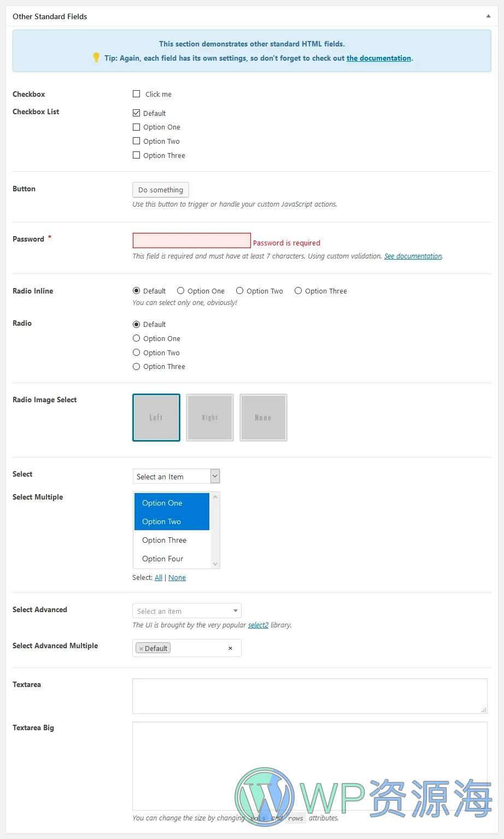This screenshot has height=839, width=504.
Task: Click the See documentation link under Password
Action: tap(413, 256)
